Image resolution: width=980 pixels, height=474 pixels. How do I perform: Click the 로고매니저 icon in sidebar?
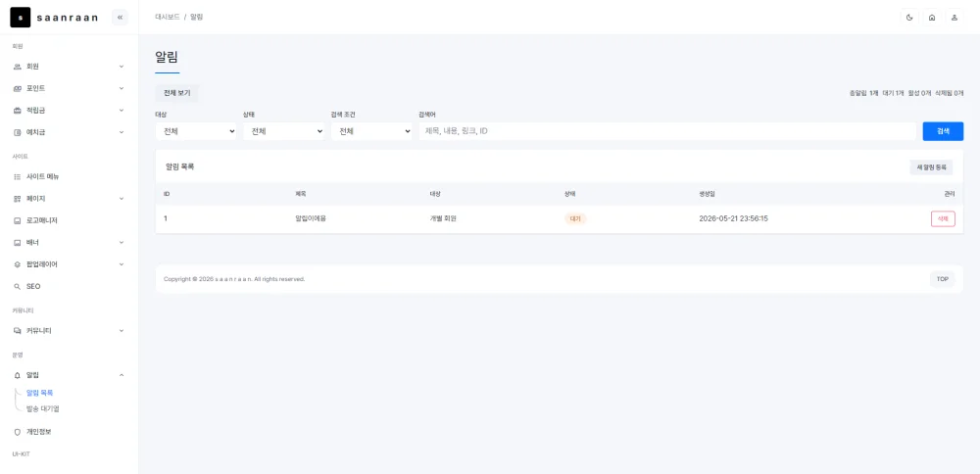point(18,220)
